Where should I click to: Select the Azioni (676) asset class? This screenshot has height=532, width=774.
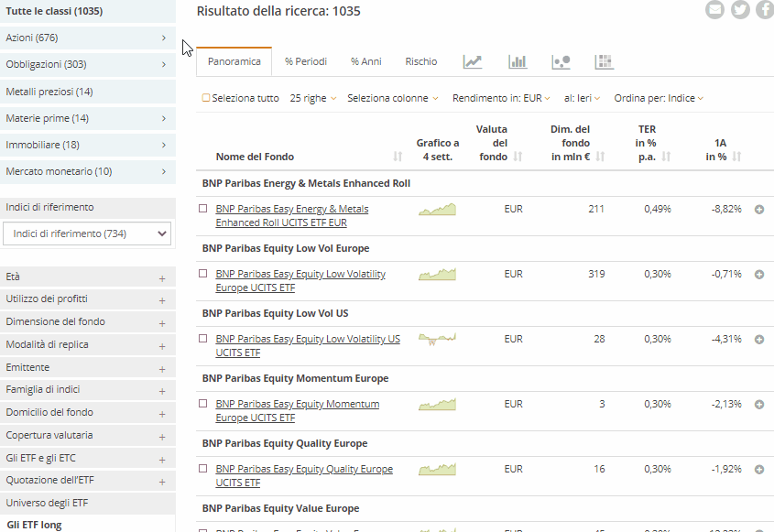87,38
